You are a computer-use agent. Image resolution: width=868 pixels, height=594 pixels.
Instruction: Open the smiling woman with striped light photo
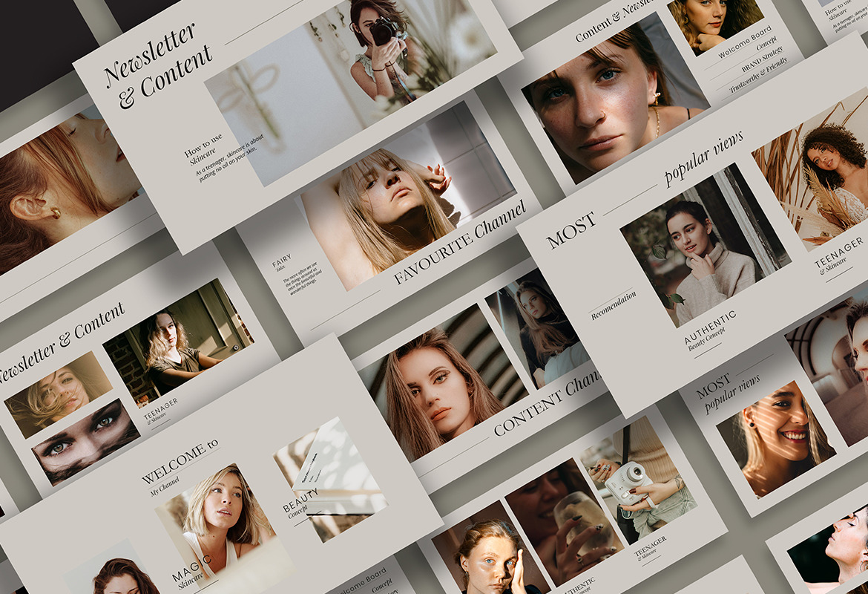coord(776,439)
